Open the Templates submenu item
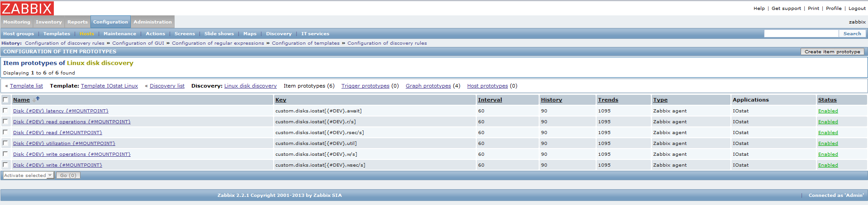This screenshot has width=868, height=205. (57, 34)
